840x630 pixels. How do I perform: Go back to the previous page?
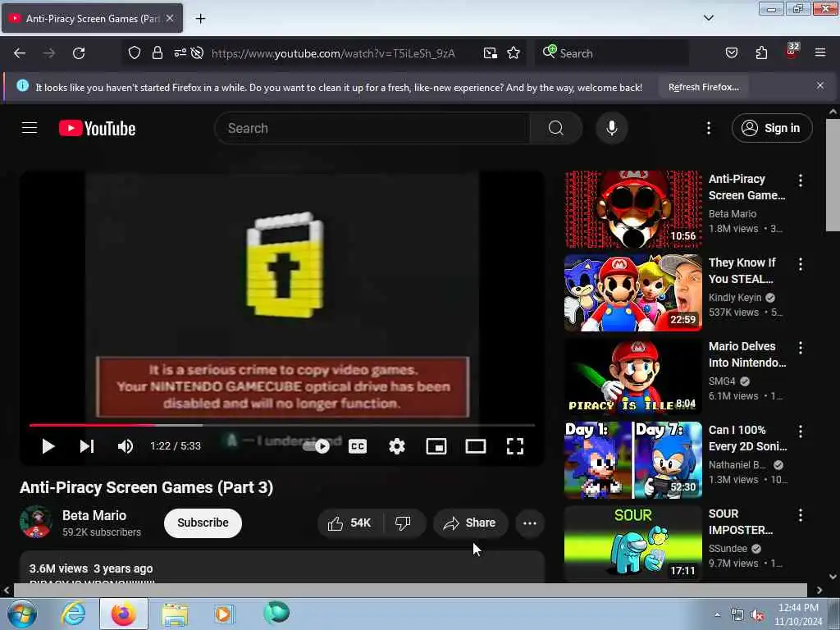pos(20,53)
